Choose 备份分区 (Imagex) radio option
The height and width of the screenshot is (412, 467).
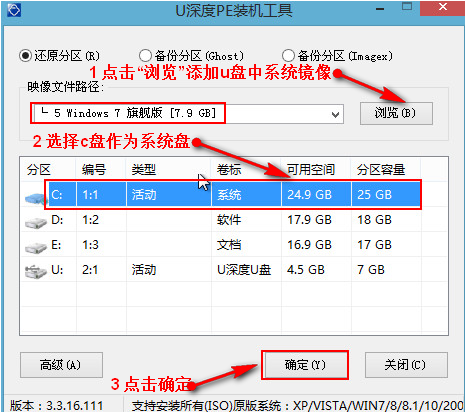point(288,56)
